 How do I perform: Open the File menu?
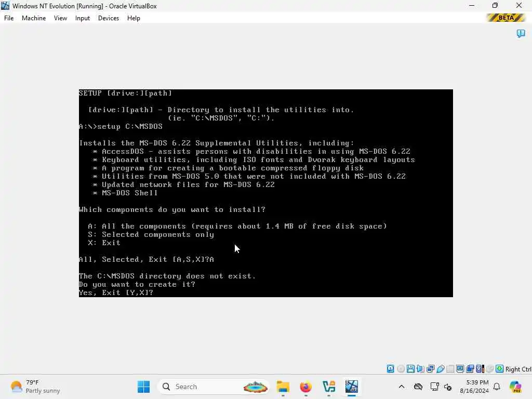click(x=9, y=18)
